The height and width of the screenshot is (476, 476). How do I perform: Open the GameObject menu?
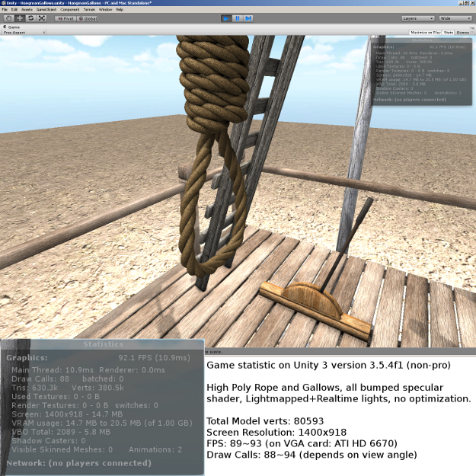pos(46,10)
